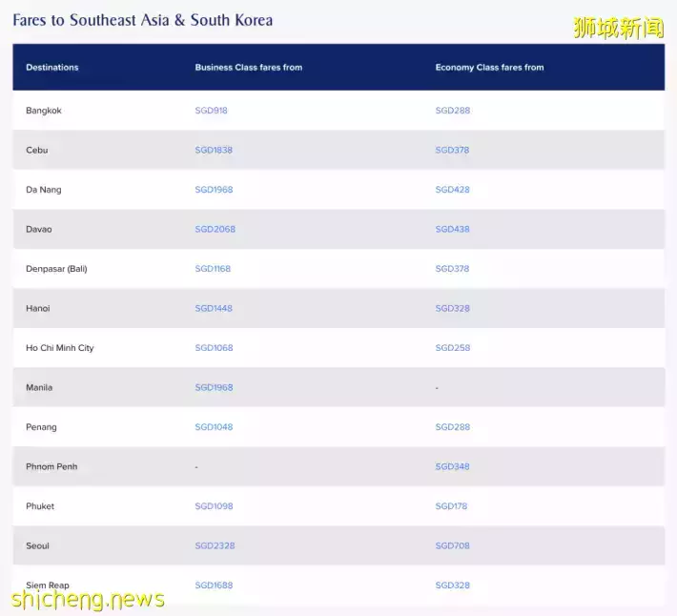Open Davao Business fare SGD2068
The height and width of the screenshot is (616, 677).
[215, 229]
